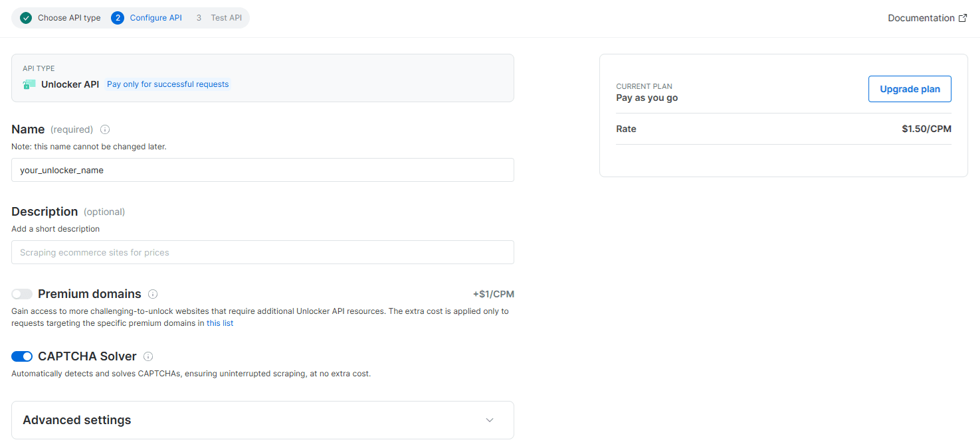Open the Documentation page
The width and height of the screenshot is (980, 448).
pos(922,17)
